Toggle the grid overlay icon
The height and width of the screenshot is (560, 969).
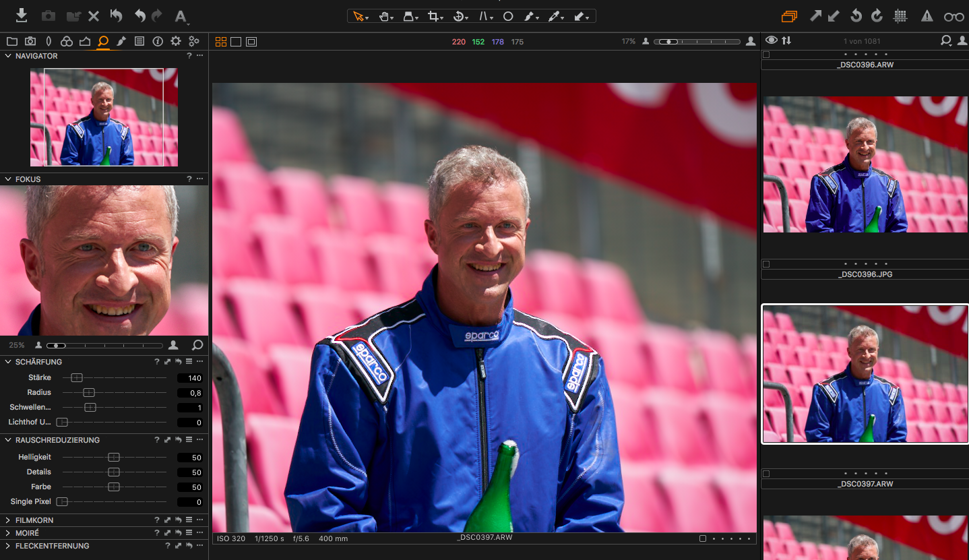[901, 16]
